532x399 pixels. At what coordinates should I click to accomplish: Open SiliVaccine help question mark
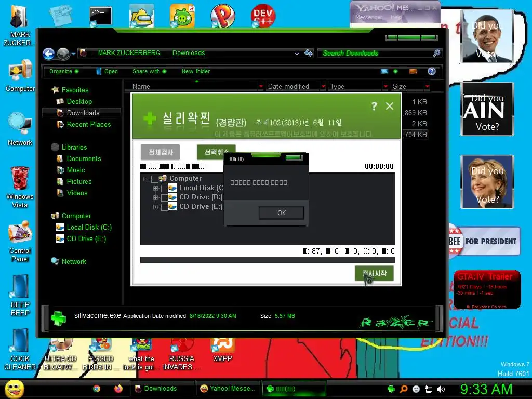point(374,106)
